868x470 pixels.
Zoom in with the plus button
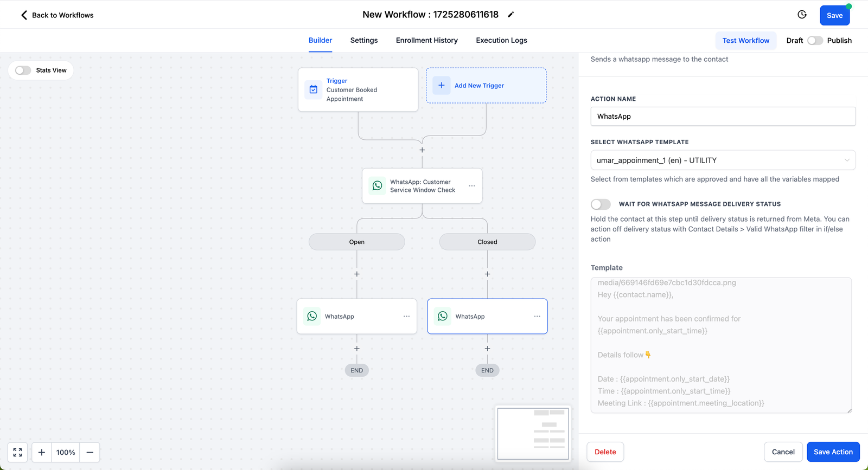click(x=42, y=452)
